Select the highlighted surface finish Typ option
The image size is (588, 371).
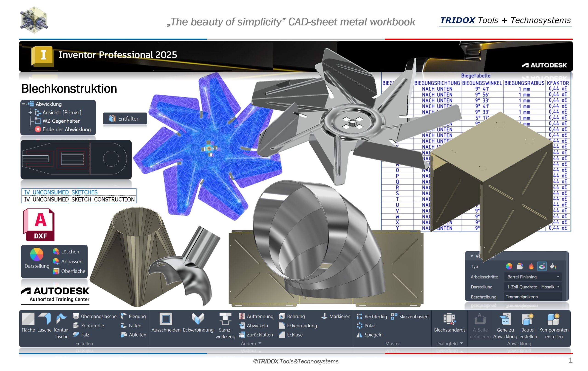[x=542, y=266]
